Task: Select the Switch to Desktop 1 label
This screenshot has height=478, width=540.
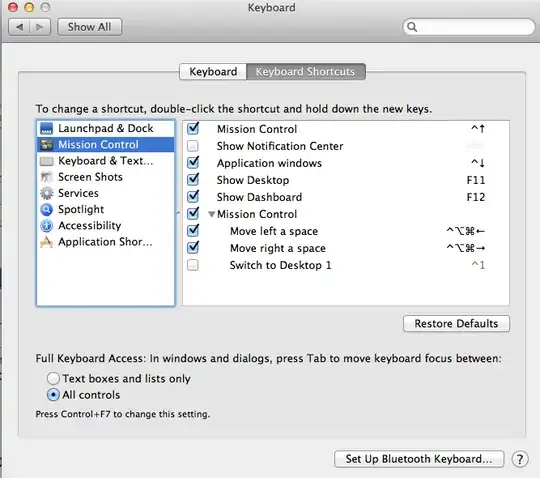Action: [280, 266]
